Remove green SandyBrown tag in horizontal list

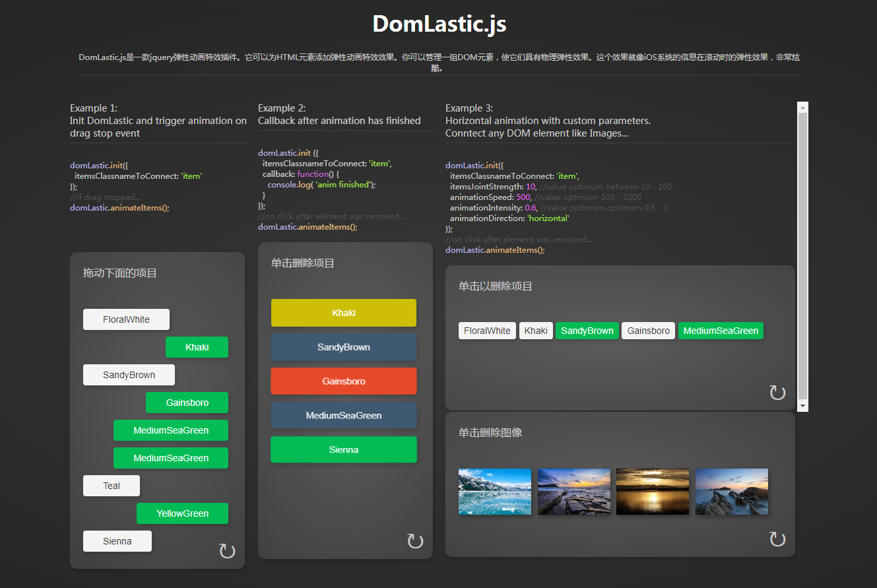[x=587, y=331]
